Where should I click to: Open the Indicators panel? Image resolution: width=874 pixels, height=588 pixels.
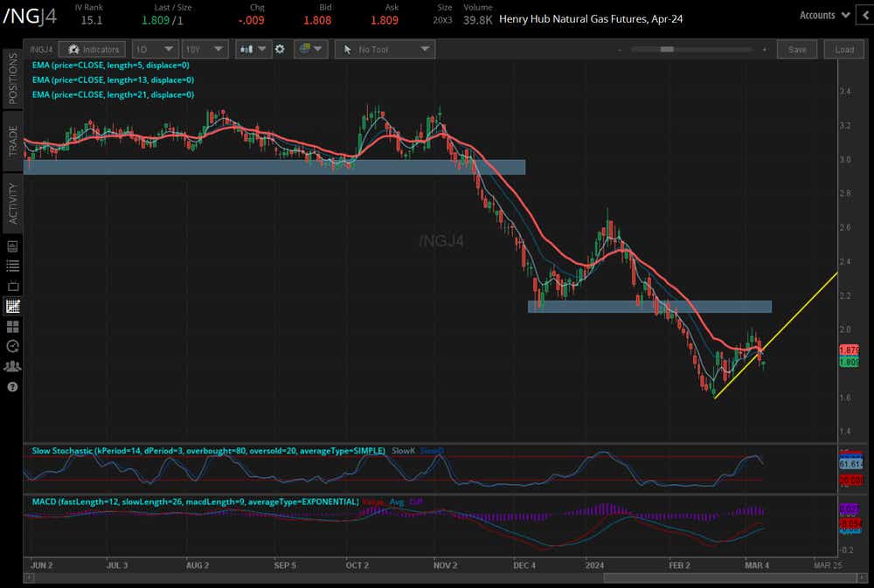[x=92, y=50]
